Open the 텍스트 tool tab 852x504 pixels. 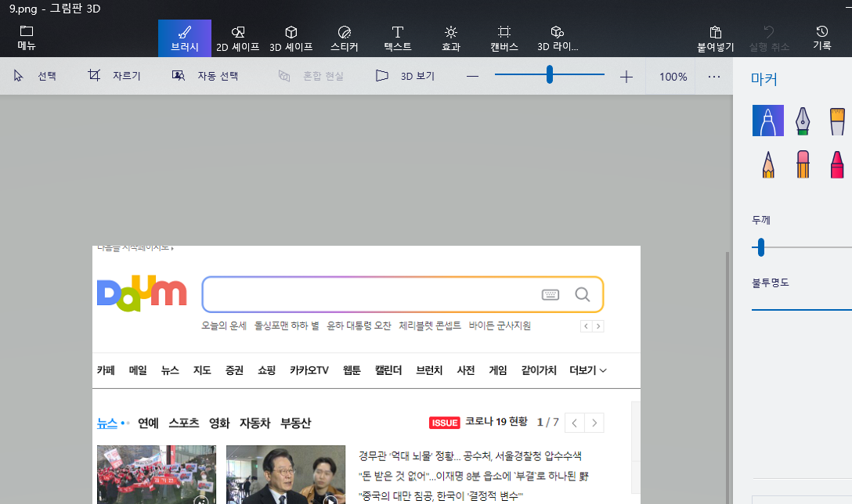point(398,38)
